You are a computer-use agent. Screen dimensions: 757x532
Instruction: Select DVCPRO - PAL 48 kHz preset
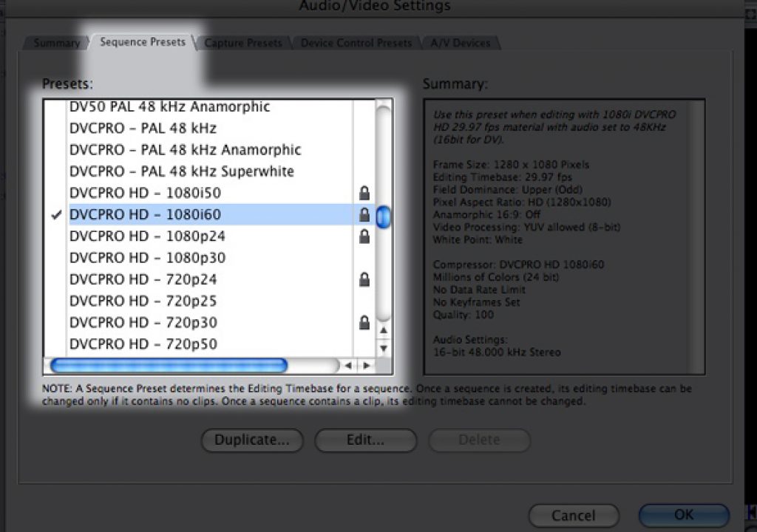[143, 128]
